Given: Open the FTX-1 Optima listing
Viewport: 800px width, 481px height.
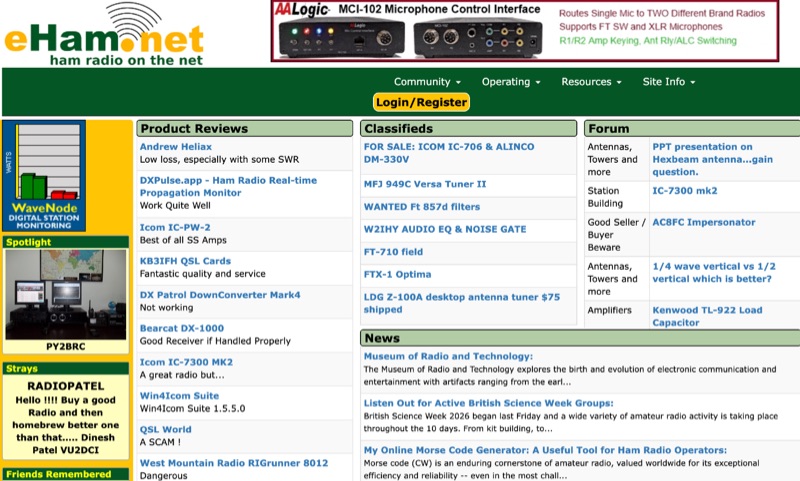Looking at the screenshot, I should [x=397, y=274].
